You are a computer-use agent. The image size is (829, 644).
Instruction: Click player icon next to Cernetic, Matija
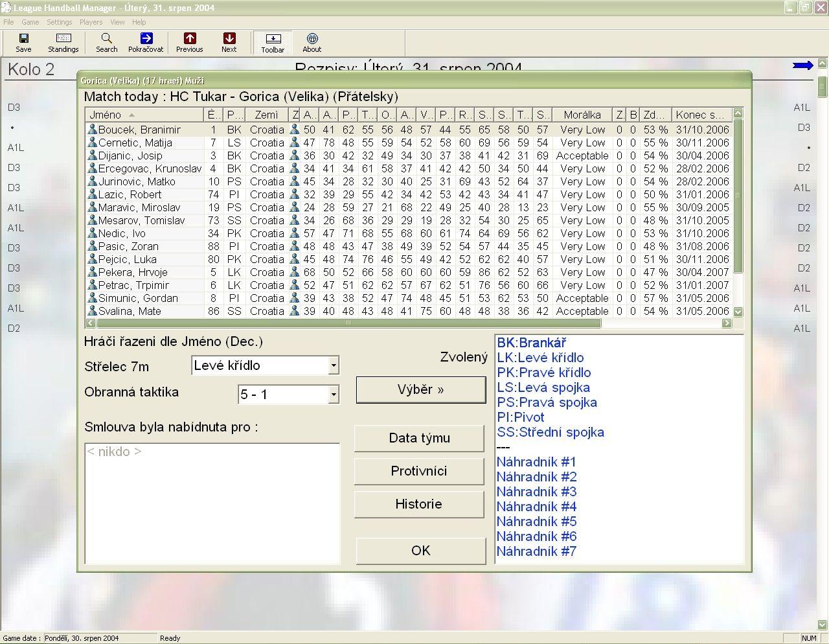pos(92,143)
